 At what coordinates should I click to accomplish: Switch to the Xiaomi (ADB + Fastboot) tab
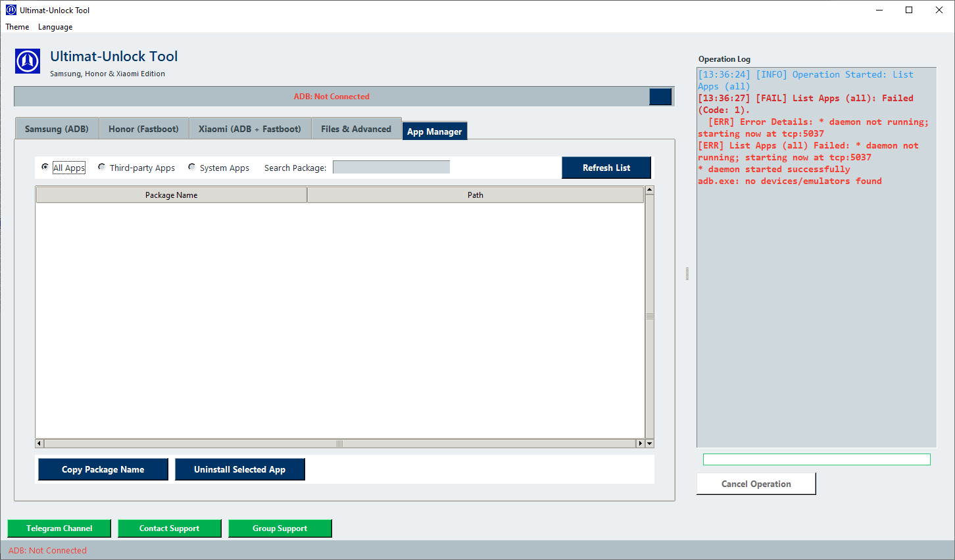[250, 129]
